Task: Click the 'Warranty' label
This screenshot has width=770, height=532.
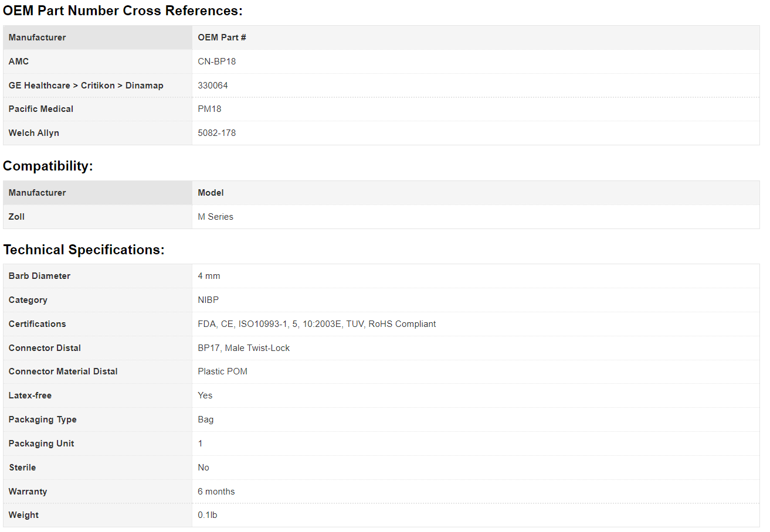Action: tap(28, 492)
